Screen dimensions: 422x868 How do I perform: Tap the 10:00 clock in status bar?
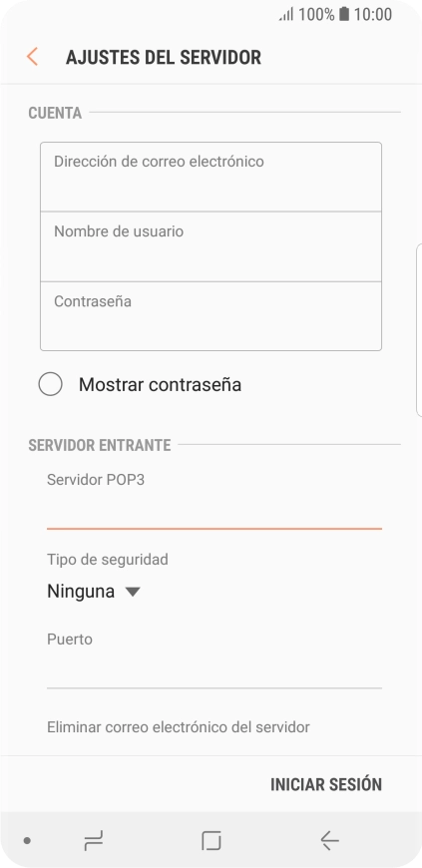(373, 14)
